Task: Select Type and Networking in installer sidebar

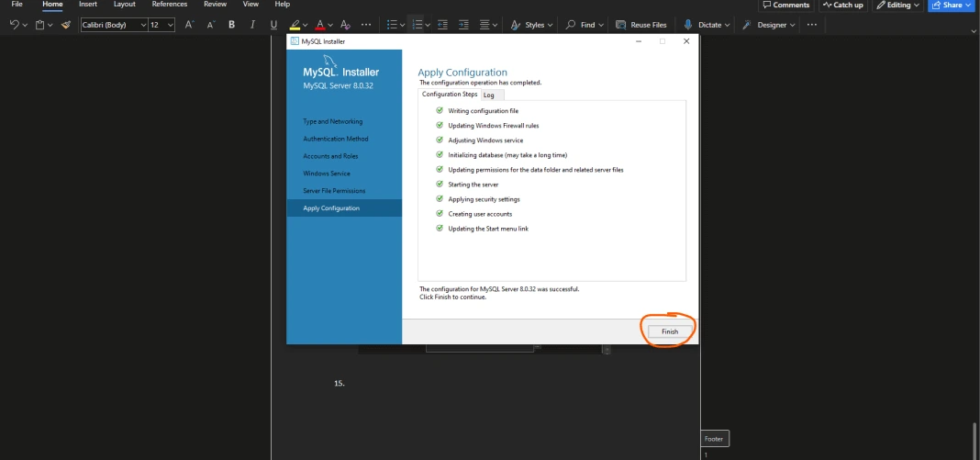Action: pos(332,121)
